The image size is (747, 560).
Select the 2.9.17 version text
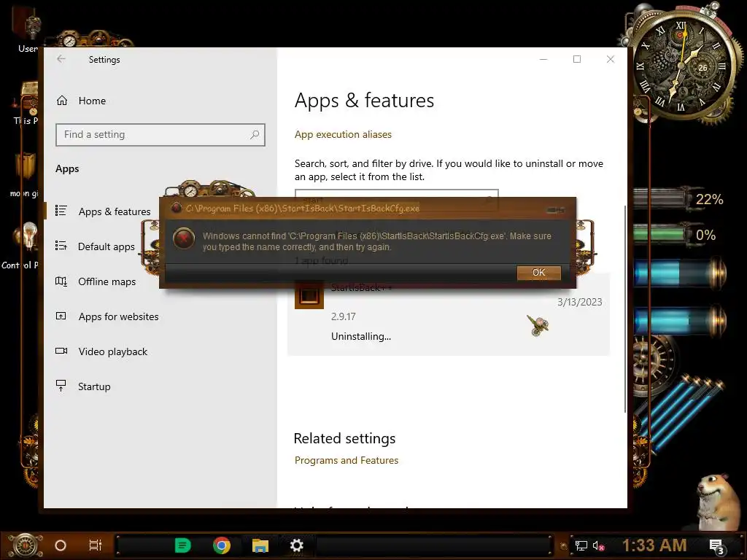point(344,316)
